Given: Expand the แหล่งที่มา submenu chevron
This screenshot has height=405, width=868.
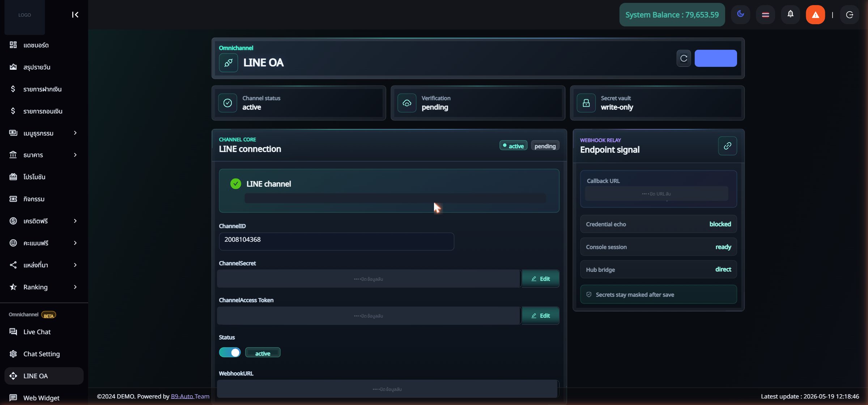Looking at the screenshot, I should (x=75, y=265).
